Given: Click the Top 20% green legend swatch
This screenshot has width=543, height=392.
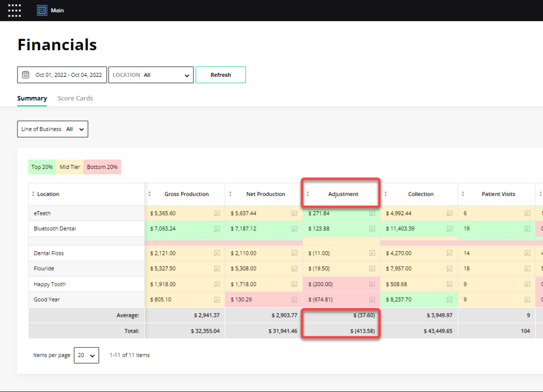Looking at the screenshot, I should 42,166.
